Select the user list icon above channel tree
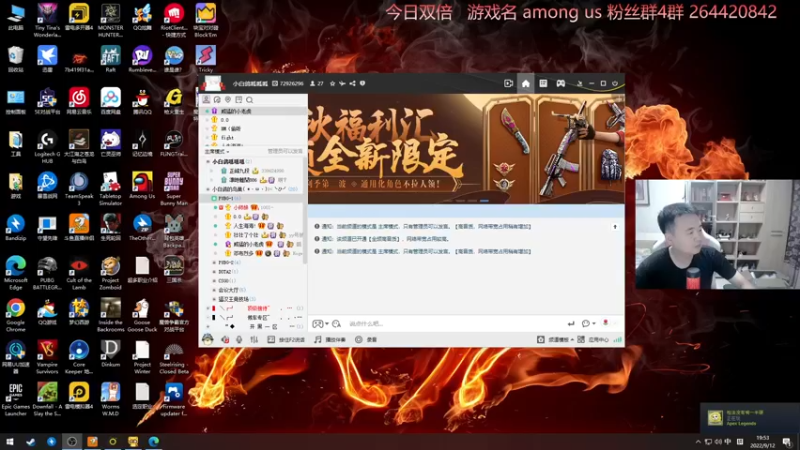This screenshot has width=800, height=450. pos(206,99)
